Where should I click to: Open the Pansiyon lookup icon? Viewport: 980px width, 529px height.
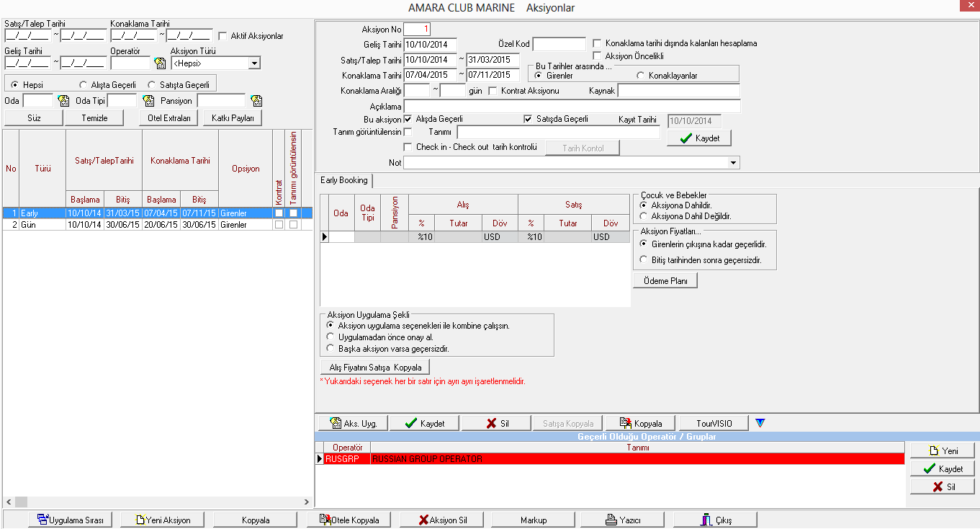point(256,101)
